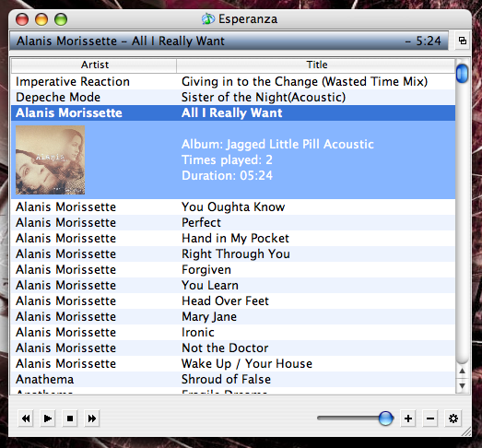Click the minus remove-track button
The height and width of the screenshot is (448, 482).
pos(430,419)
